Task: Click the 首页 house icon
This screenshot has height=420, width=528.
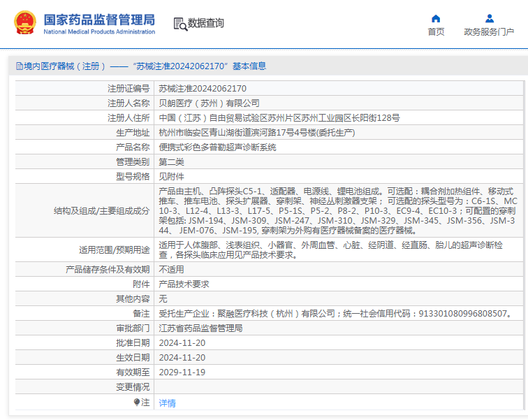Action: pos(436,19)
